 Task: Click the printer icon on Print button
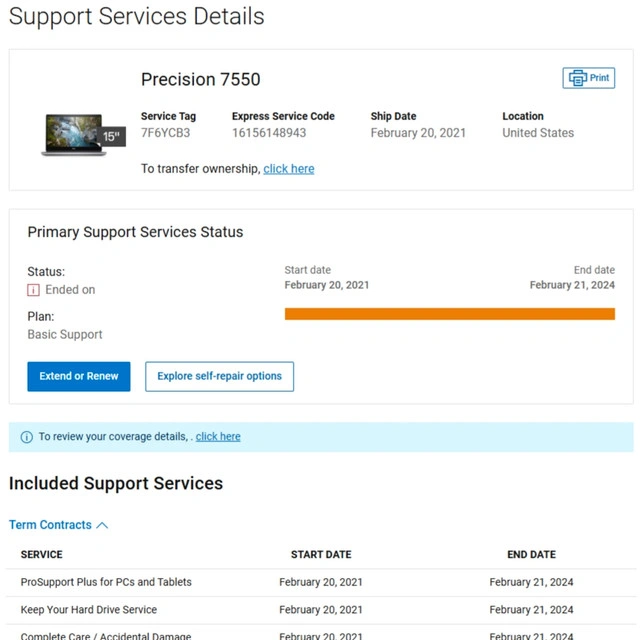pyautogui.click(x=577, y=78)
